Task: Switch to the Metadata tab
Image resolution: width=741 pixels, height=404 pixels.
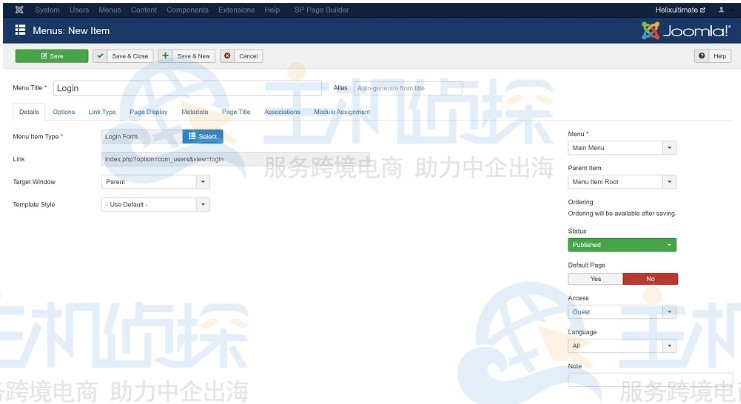Action: (x=195, y=112)
